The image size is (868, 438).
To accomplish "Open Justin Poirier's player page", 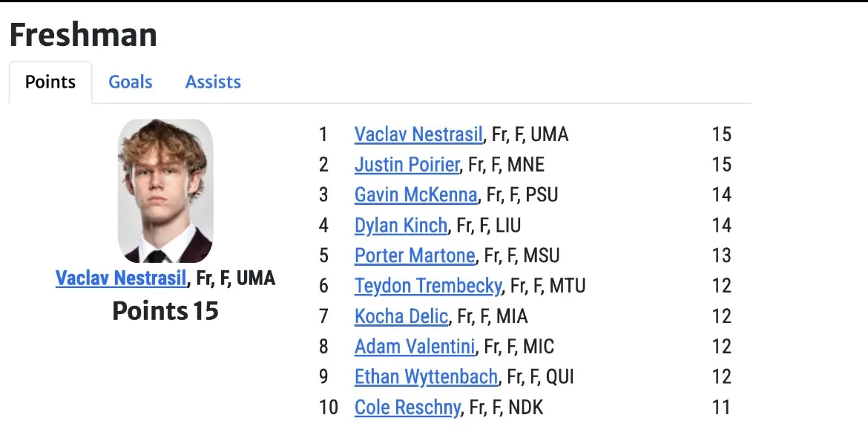I will point(407,164).
